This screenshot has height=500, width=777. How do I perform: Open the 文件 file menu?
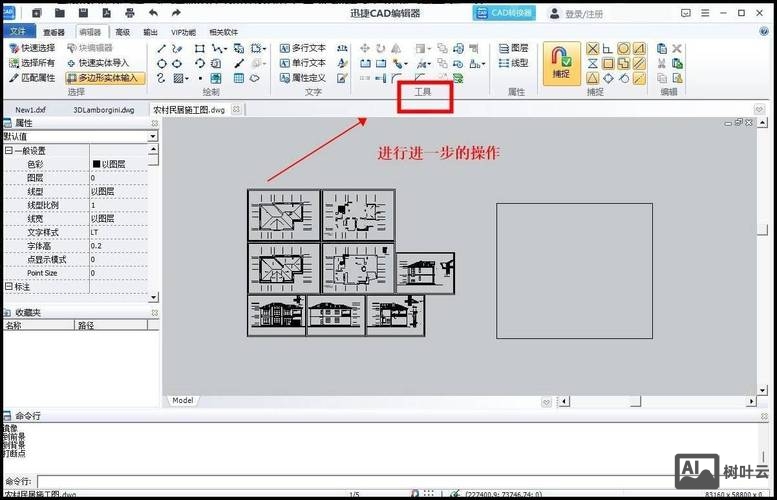(x=17, y=32)
